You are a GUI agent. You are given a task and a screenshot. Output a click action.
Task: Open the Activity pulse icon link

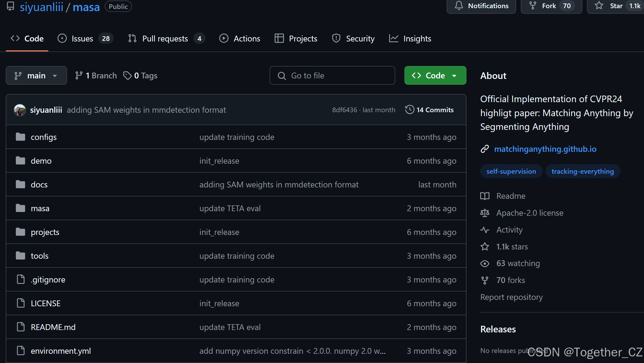[485, 230]
